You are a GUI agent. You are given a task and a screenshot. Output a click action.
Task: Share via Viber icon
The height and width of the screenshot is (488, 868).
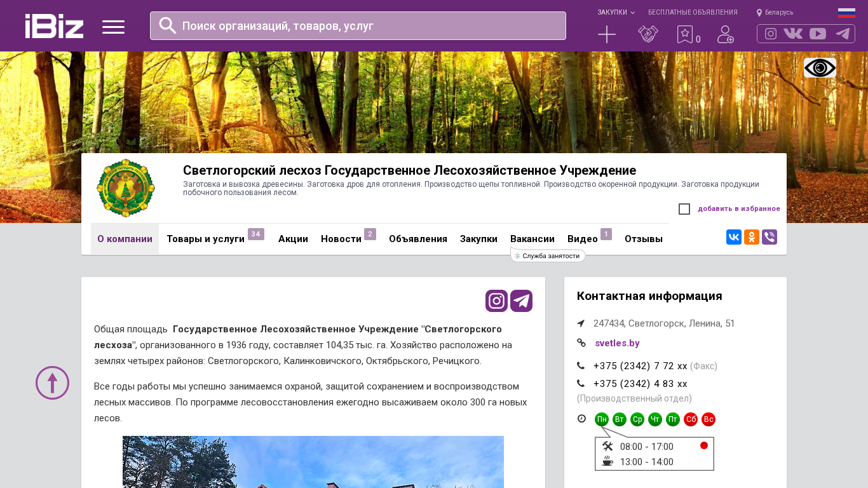coord(770,237)
